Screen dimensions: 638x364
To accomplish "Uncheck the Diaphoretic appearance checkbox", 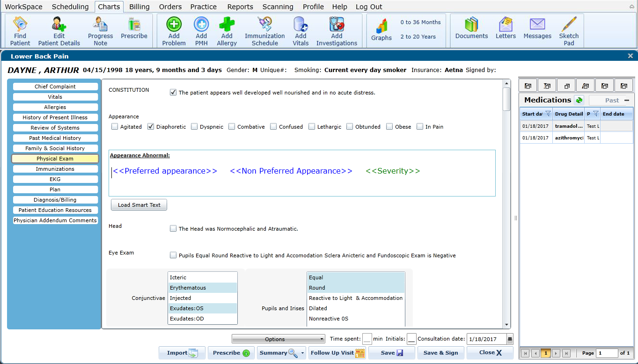I will [151, 126].
